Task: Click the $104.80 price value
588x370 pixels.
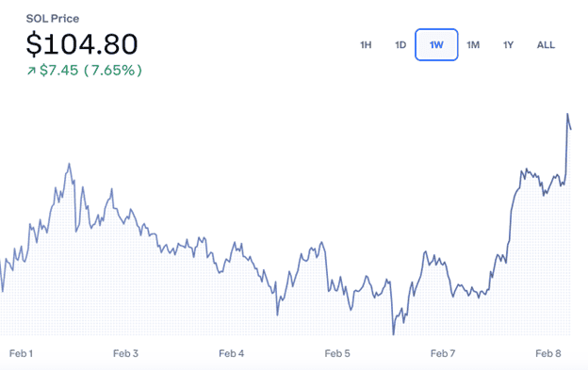Action: coord(82,44)
